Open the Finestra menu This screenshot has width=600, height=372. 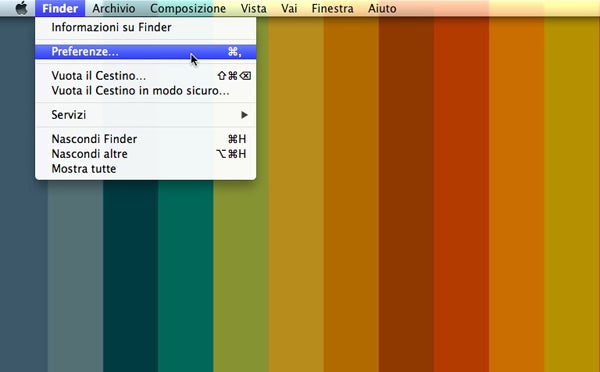pyautogui.click(x=332, y=8)
